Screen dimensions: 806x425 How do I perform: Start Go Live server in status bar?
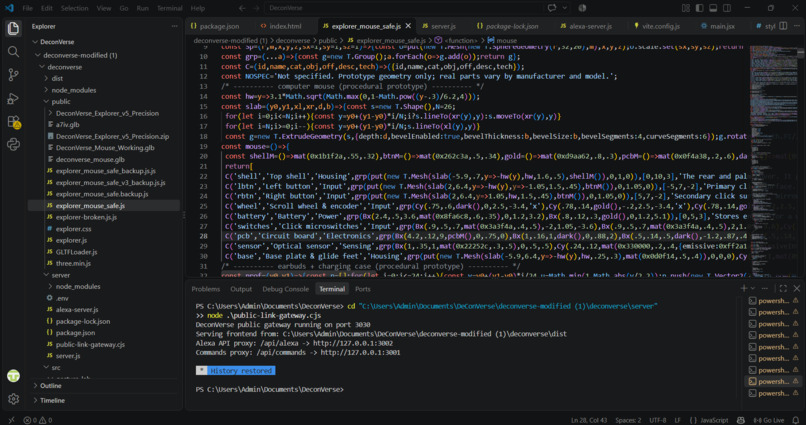point(769,420)
